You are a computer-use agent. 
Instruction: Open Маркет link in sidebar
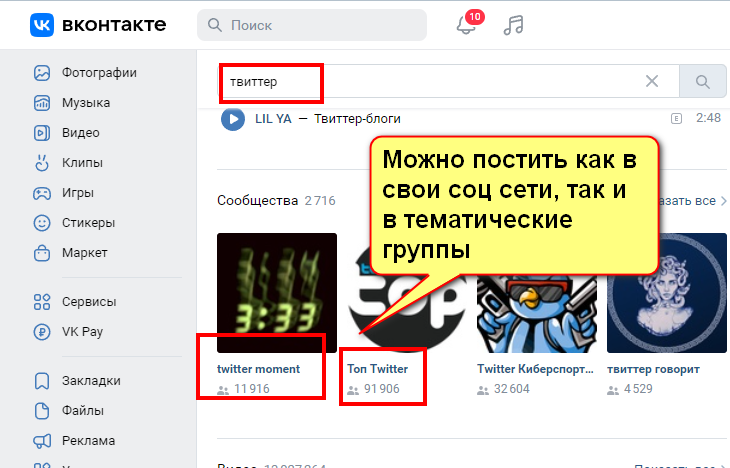[x=85, y=253]
